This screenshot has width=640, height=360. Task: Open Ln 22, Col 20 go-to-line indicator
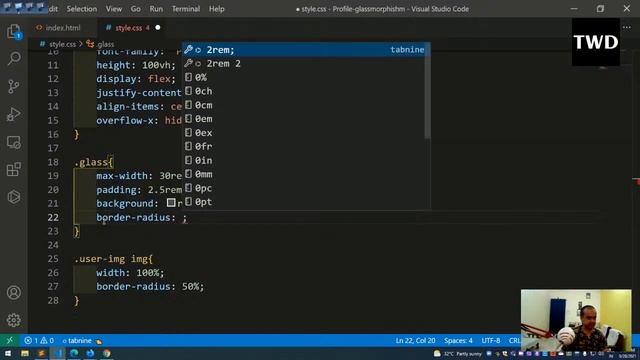pyautogui.click(x=415, y=340)
